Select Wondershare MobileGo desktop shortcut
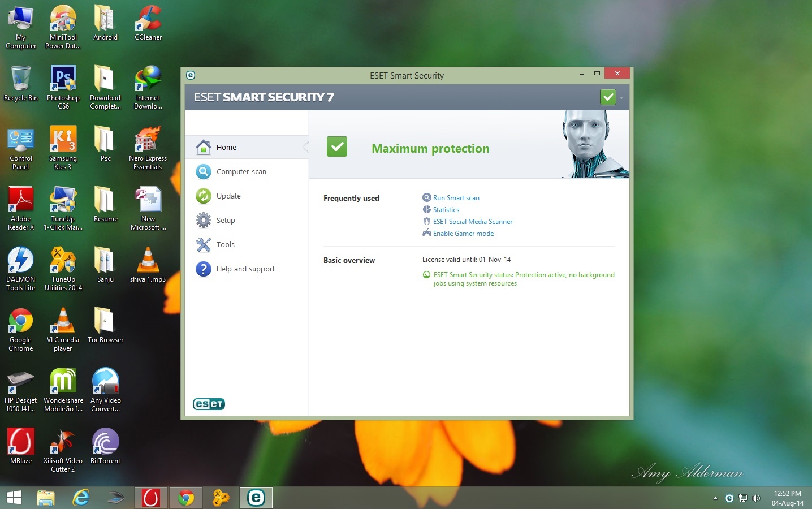The image size is (812, 509). [63, 390]
